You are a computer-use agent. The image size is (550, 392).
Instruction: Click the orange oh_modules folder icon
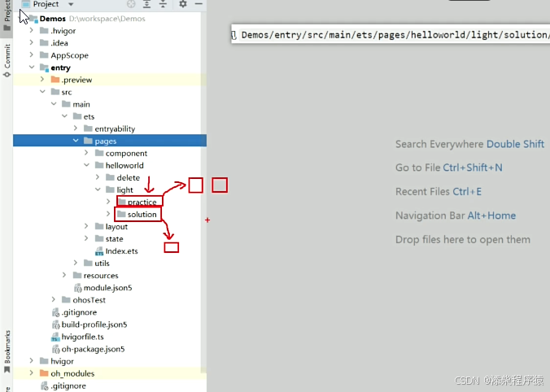(44, 373)
